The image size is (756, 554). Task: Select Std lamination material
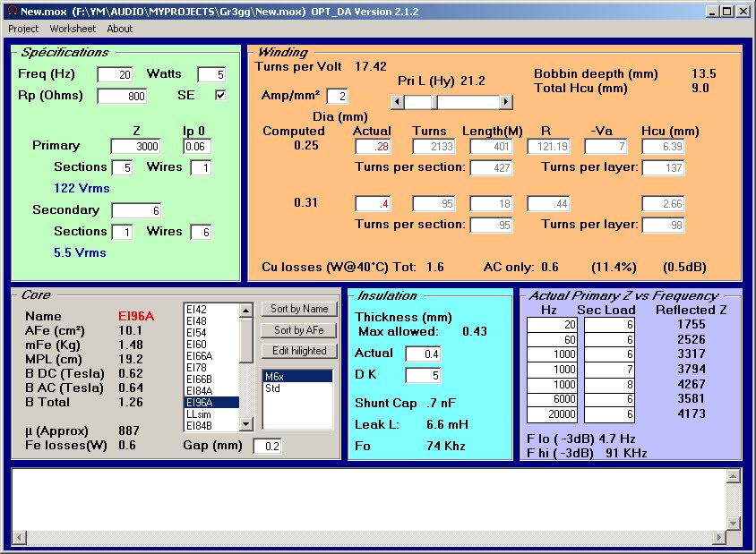tap(273, 389)
